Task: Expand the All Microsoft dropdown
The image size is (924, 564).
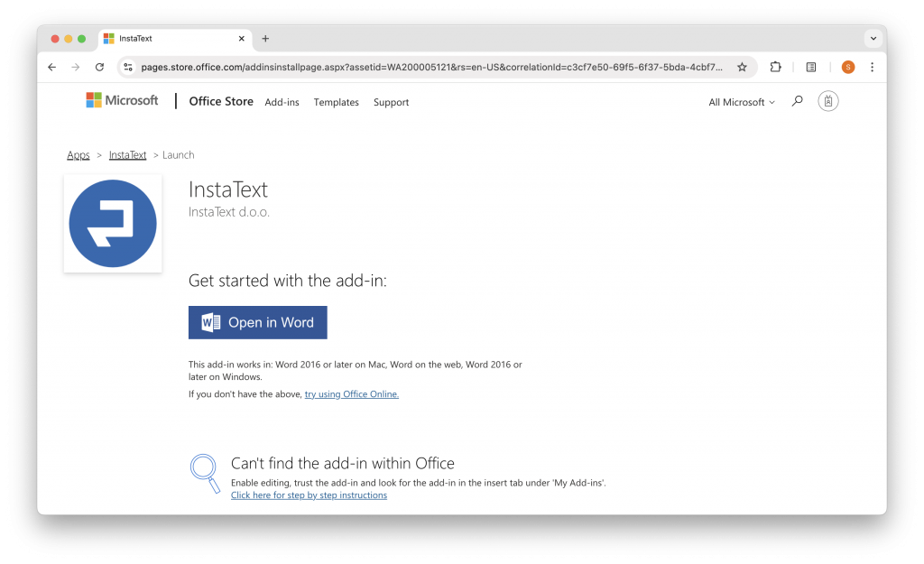Action: [x=742, y=102]
